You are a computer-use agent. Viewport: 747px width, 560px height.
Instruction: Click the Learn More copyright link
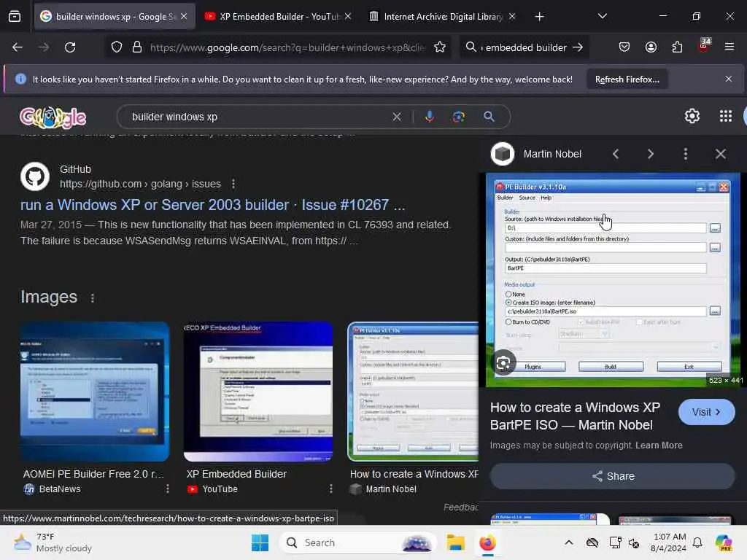coord(659,446)
